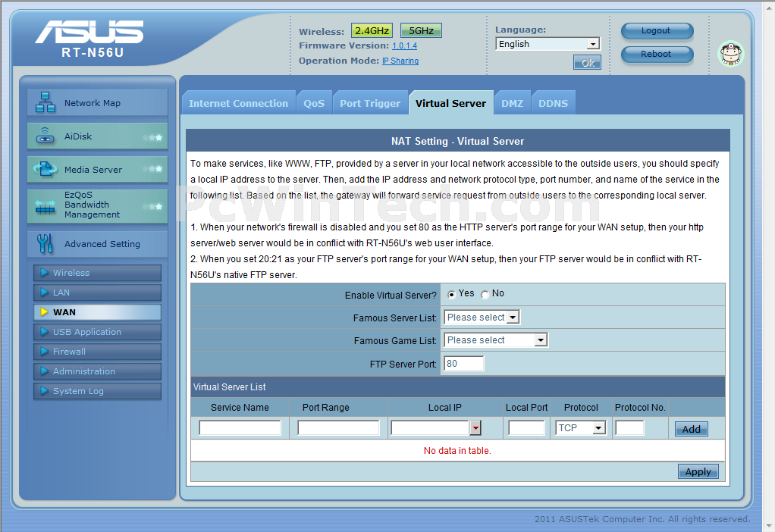This screenshot has width=775, height=532.
Task: Open the Famous Game List dropdown
Action: click(x=496, y=340)
